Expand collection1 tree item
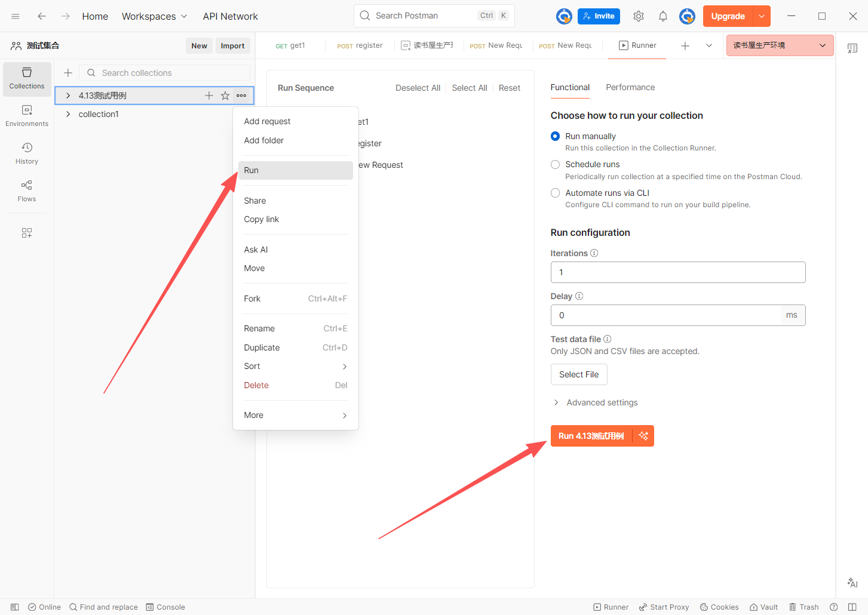The width and height of the screenshot is (868, 615). pyautogui.click(x=68, y=114)
